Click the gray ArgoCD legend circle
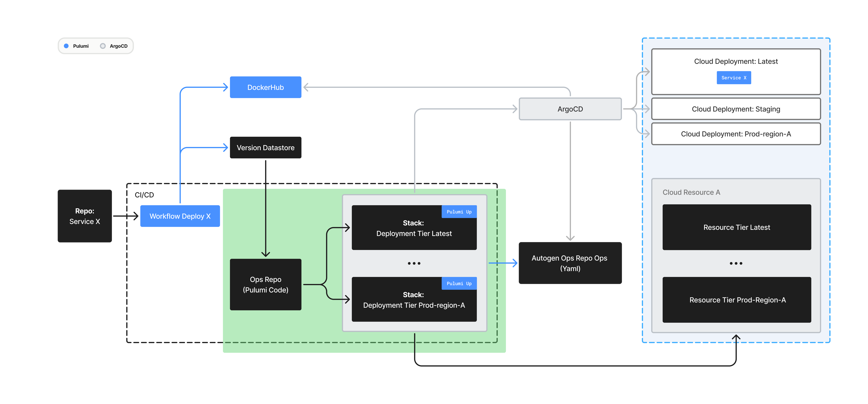The width and height of the screenshot is (868, 404). (103, 46)
